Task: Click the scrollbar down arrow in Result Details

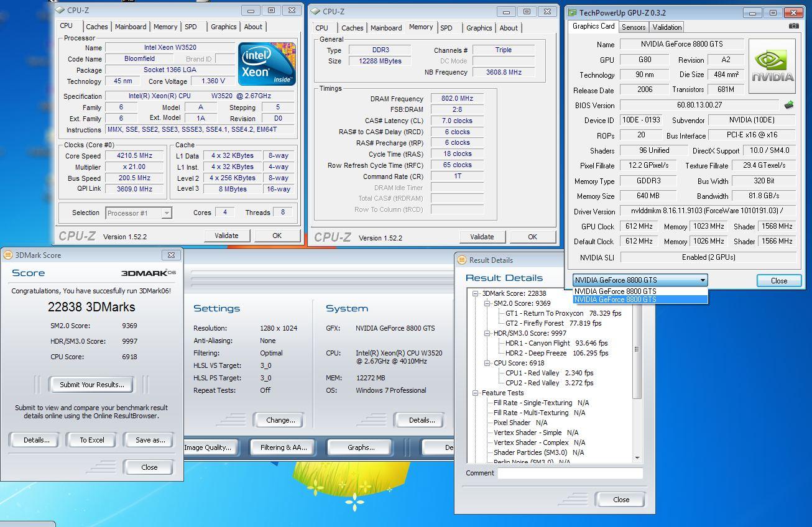Action: pyautogui.click(x=637, y=458)
